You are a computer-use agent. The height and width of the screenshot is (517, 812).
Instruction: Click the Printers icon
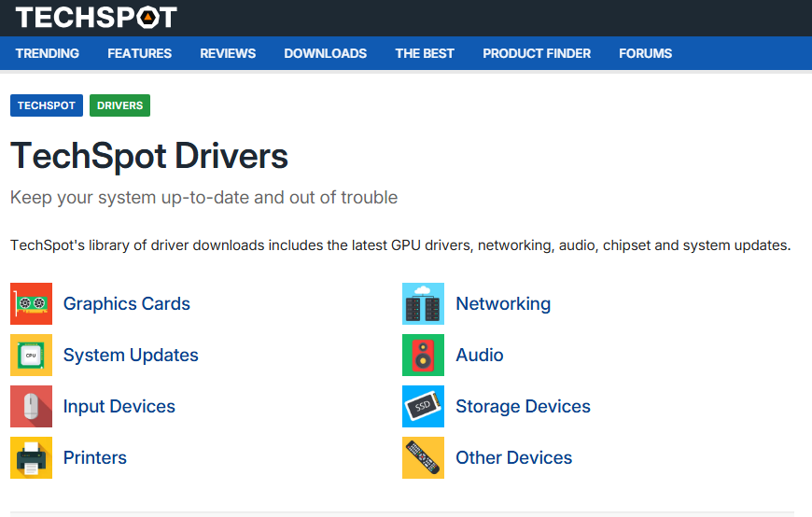31,458
